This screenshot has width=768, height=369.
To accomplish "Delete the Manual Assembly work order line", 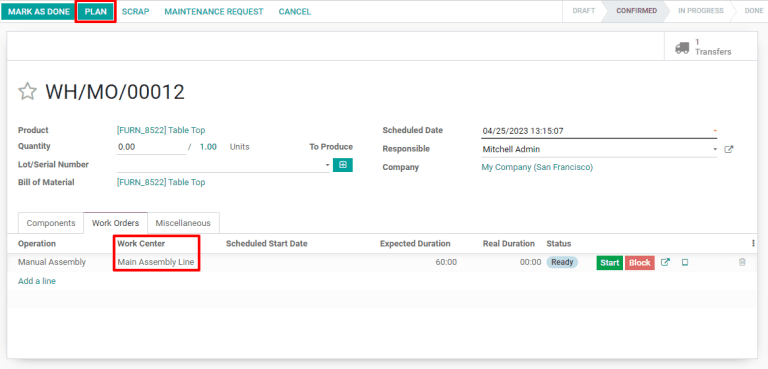I will coord(742,263).
